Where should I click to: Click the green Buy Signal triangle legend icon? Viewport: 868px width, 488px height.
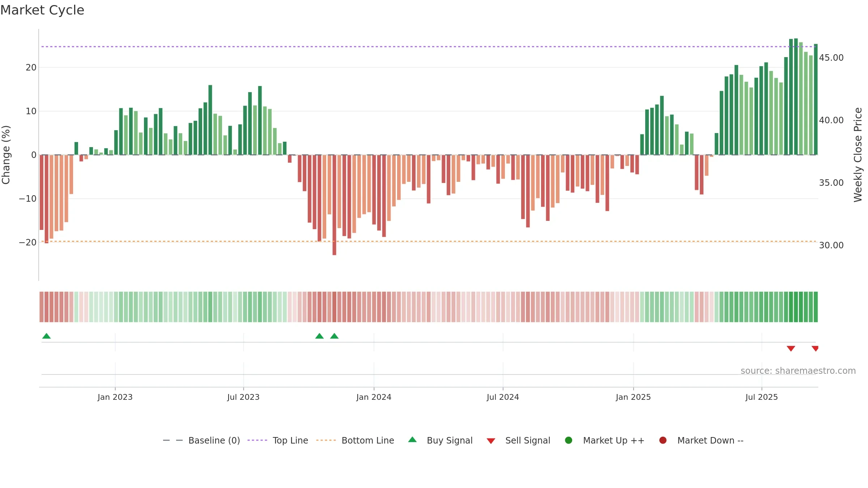(412, 440)
